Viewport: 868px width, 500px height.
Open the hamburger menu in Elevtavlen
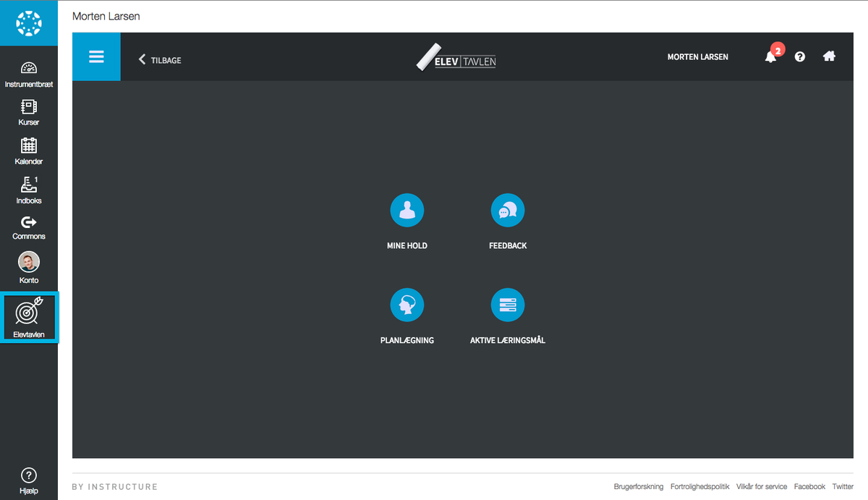[x=96, y=56]
